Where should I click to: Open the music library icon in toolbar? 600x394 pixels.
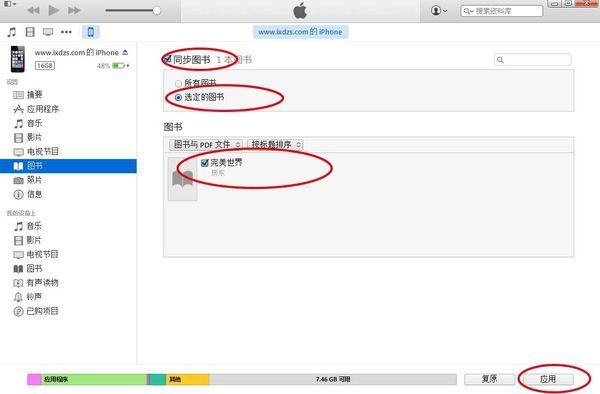point(11,32)
